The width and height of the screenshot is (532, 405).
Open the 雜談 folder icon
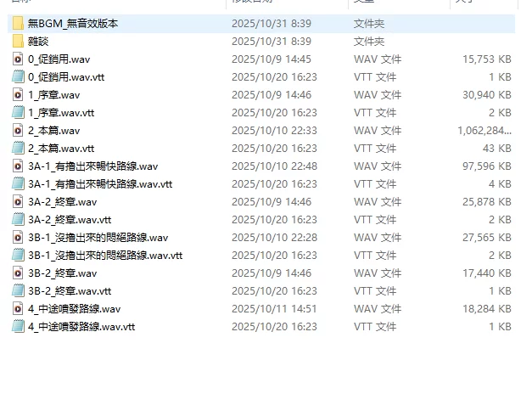click(x=18, y=42)
